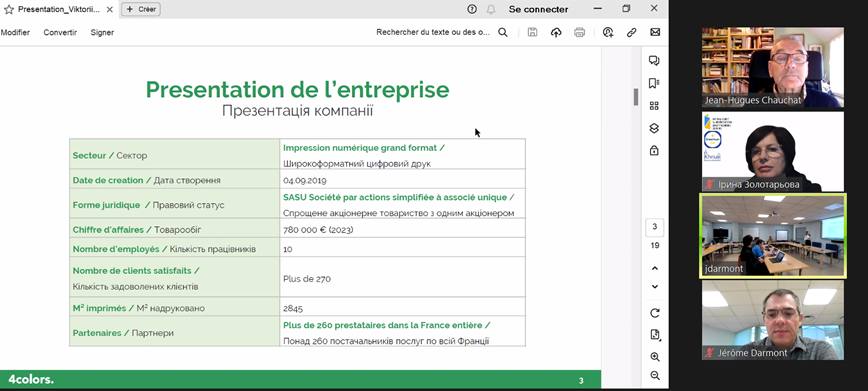This screenshot has width=868, height=391.
Task: Restore down the Acrobat window
Action: click(x=626, y=9)
